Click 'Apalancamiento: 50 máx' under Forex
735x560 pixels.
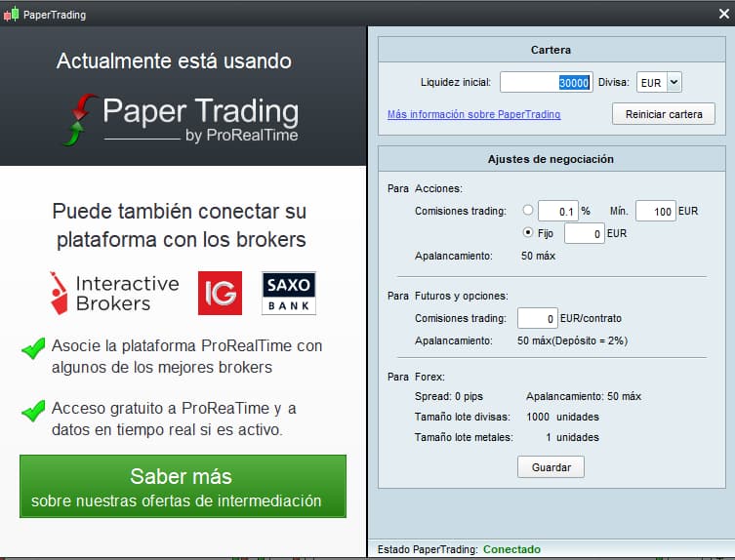click(584, 396)
